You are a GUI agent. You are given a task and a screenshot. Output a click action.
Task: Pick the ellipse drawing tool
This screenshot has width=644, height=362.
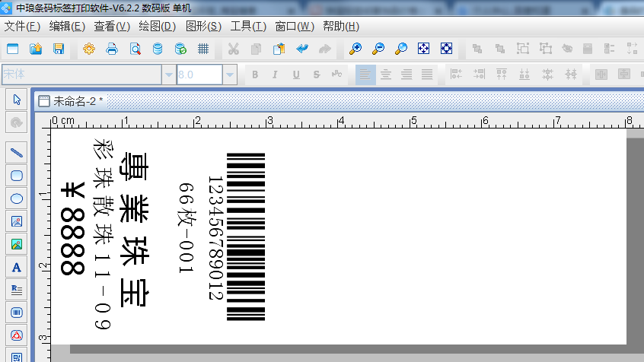coord(17,198)
